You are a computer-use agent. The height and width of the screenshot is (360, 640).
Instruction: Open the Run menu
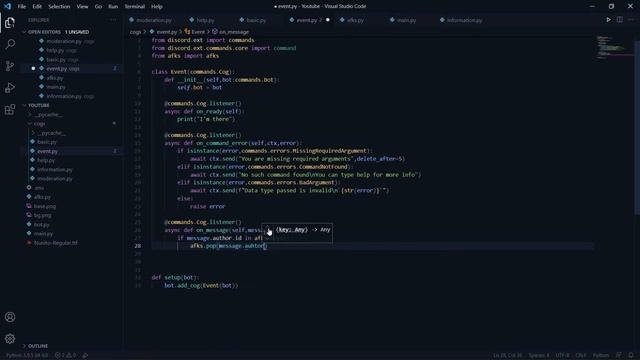(x=113, y=7)
